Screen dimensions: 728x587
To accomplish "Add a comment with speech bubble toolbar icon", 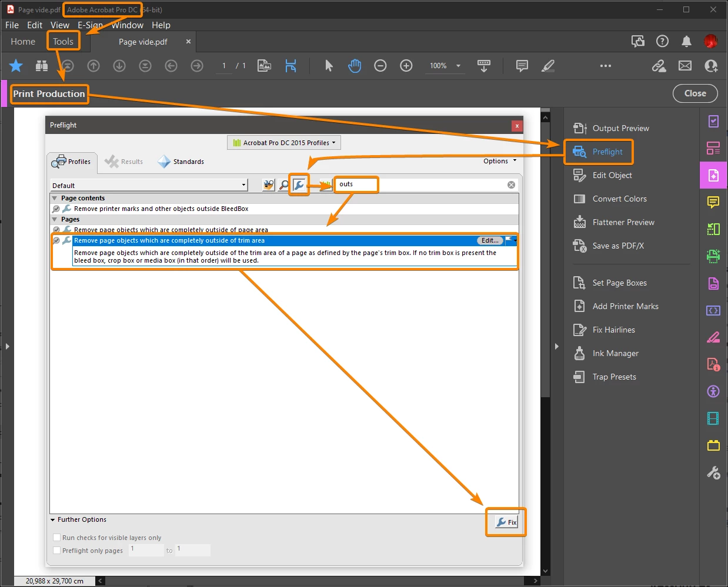I will pyautogui.click(x=522, y=66).
